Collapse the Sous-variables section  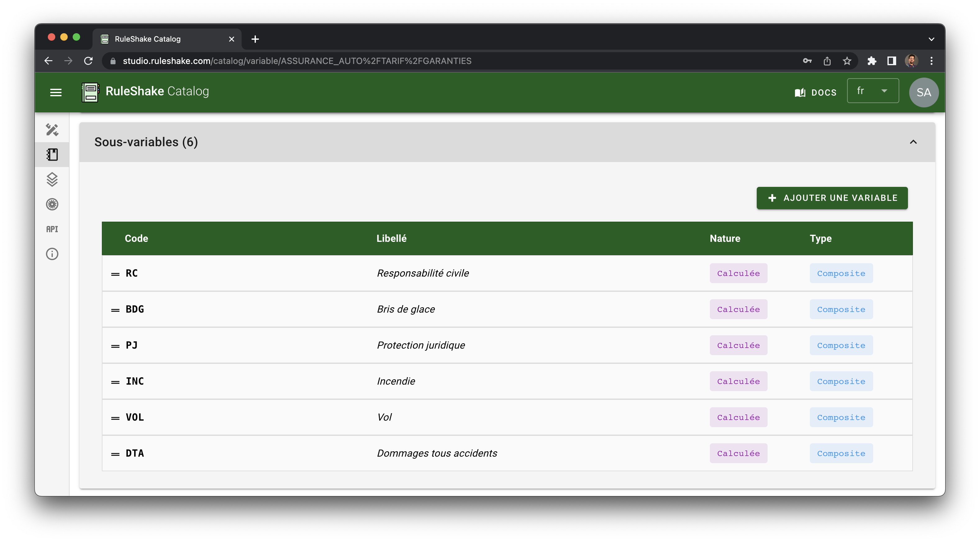pyautogui.click(x=913, y=142)
